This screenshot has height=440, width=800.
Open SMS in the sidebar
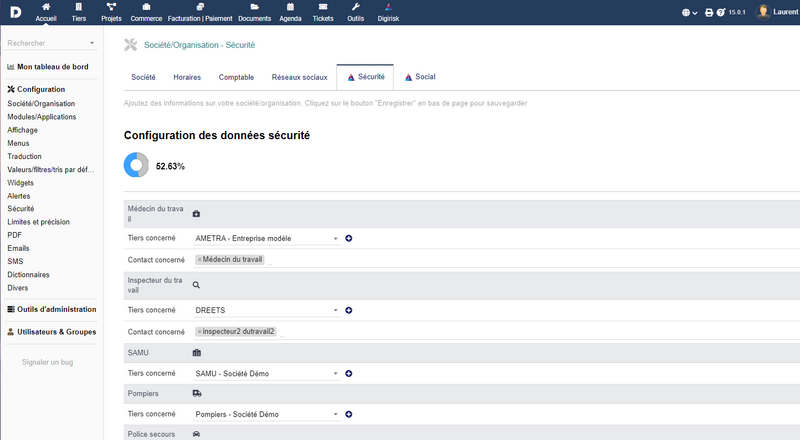click(15, 261)
